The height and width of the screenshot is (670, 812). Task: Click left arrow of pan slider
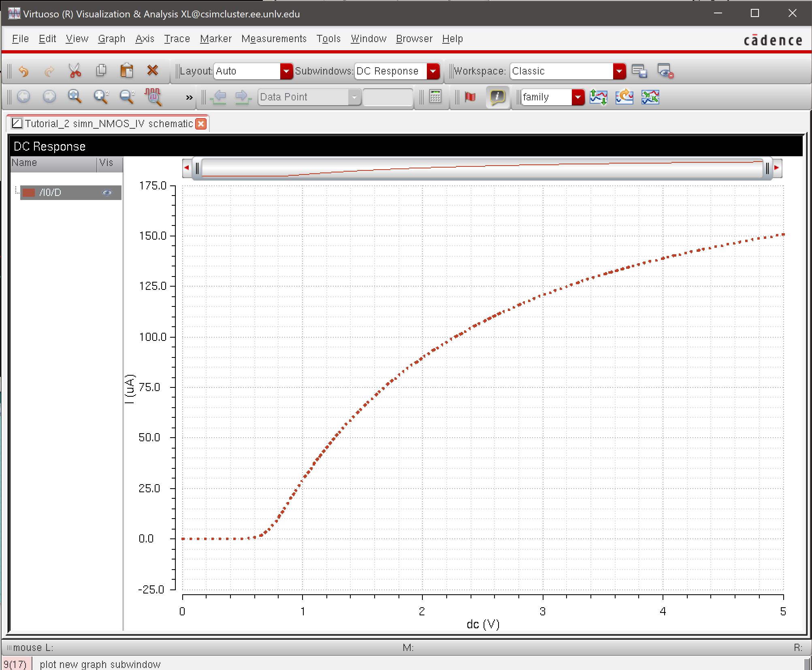(187, 168)
